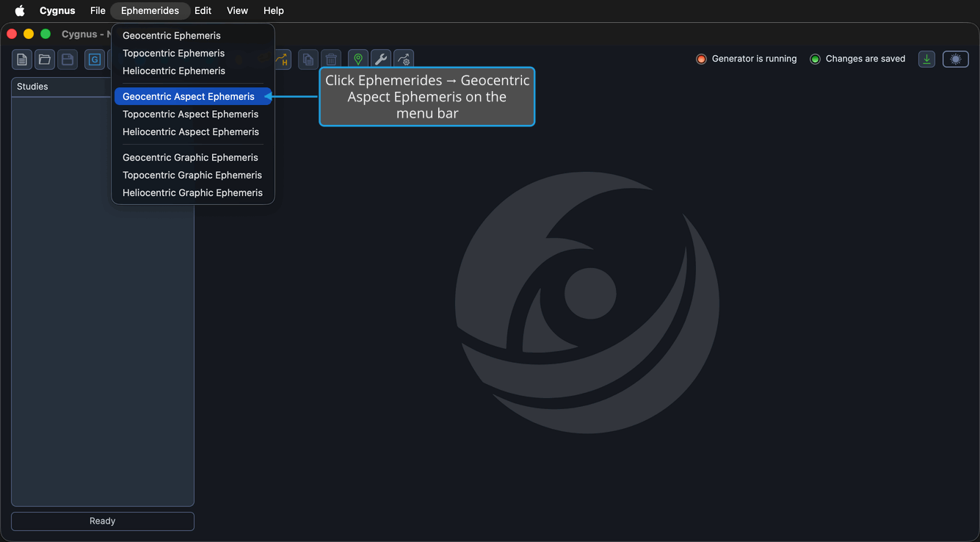Click the red generator status indicator
Image resolution: width=980 pixels, height=542 pixels.
701,59
